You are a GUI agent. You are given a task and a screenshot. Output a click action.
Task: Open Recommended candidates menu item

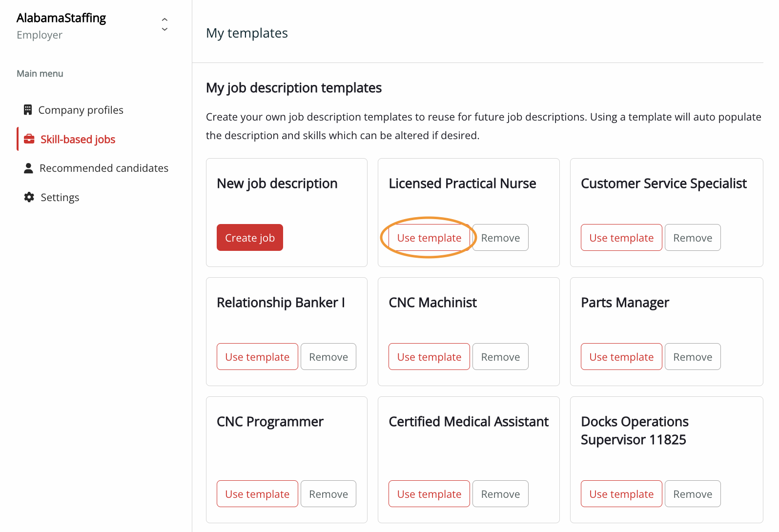[x=103, y=168]
